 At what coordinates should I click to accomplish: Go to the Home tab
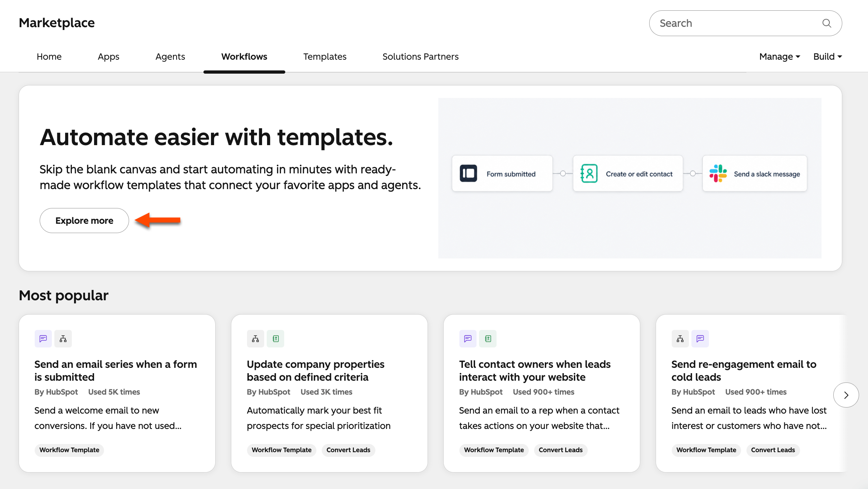pyautogui.click(x=49, y=56)
